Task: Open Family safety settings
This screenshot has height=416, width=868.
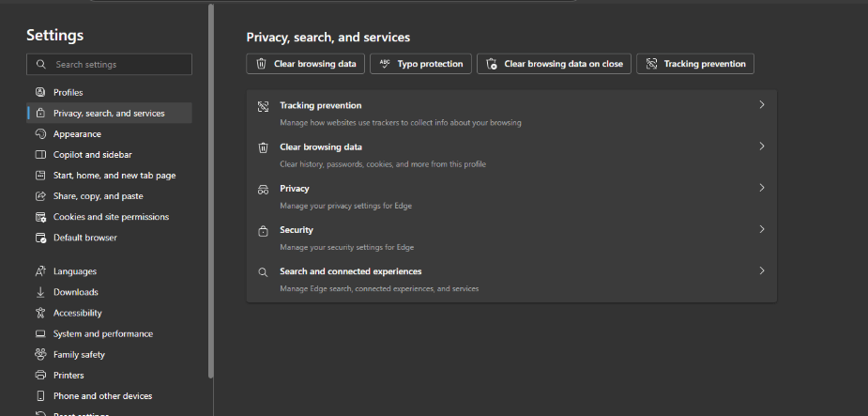Action: pyautogui.click(x=109, y=355)
